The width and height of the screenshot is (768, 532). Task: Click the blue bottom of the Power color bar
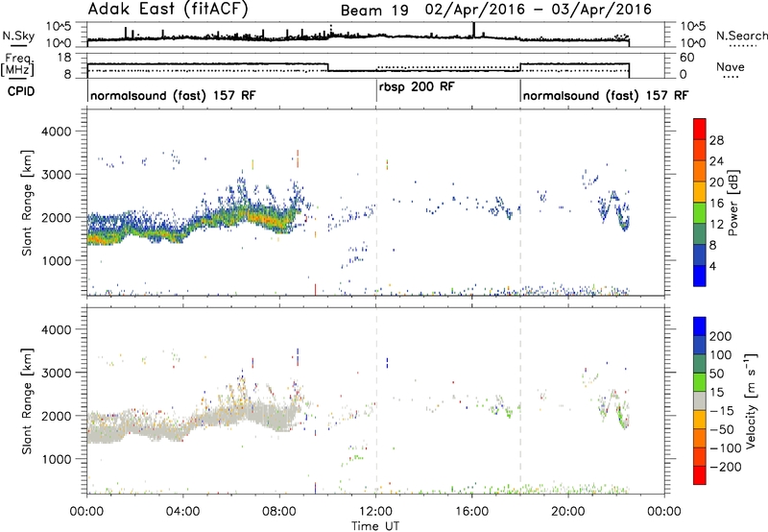[x=700, y=276]
